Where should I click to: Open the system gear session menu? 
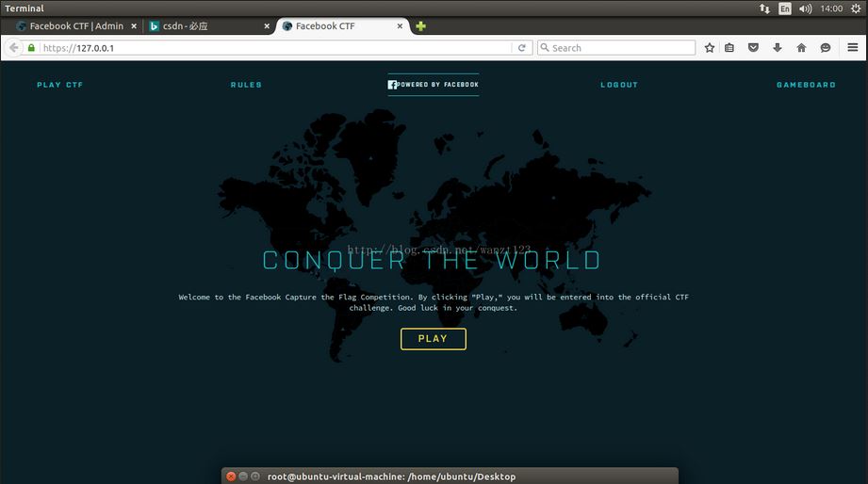click(856, 8)
